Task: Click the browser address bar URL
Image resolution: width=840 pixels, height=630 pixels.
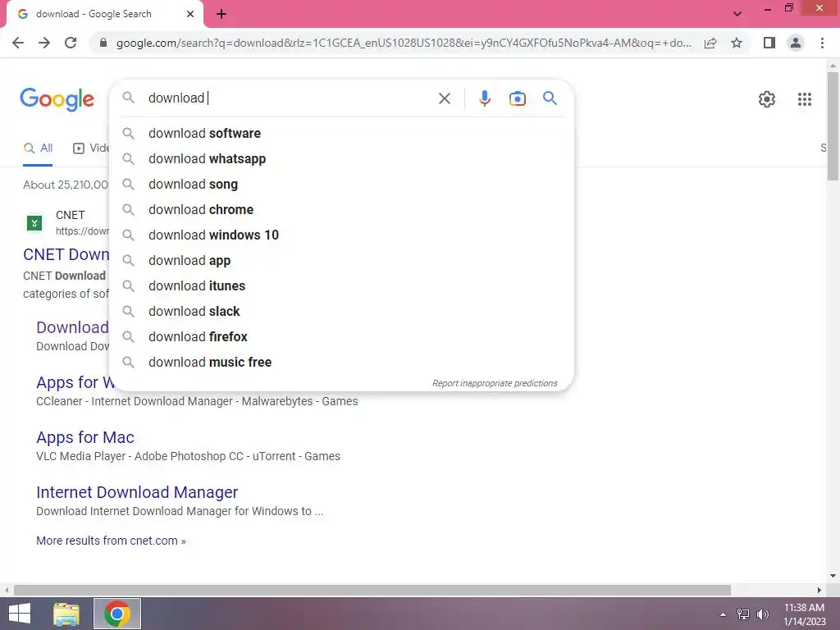Action: click(404, 43)
